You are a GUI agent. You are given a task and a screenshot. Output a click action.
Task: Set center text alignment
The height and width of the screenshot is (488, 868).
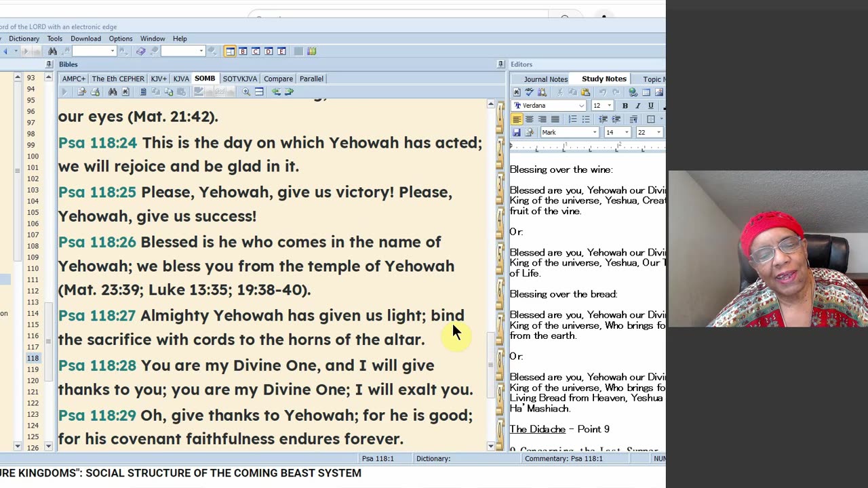pos(530,119)
